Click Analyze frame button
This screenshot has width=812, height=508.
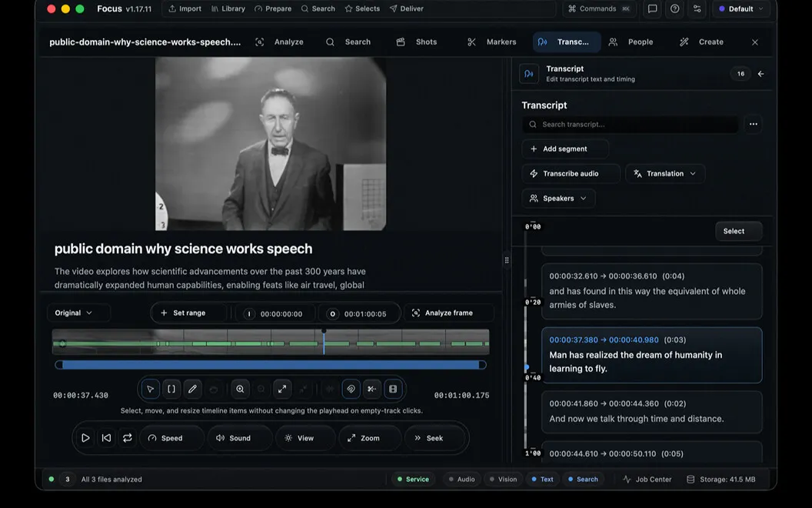tap(448, 313)
